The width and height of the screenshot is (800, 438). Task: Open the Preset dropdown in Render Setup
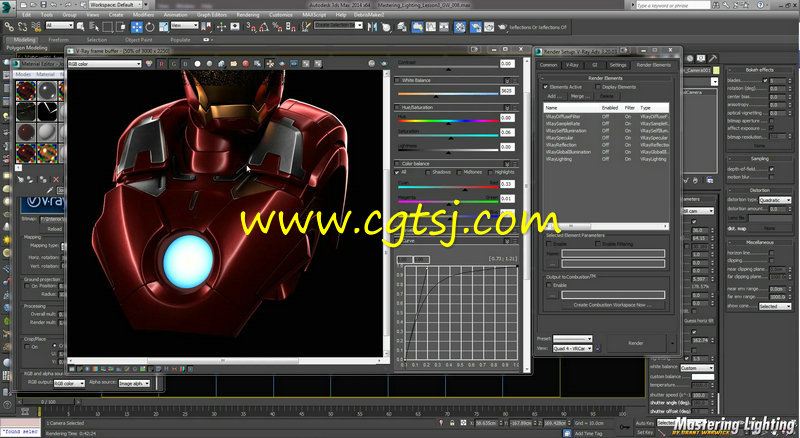(x=572, y=338)
